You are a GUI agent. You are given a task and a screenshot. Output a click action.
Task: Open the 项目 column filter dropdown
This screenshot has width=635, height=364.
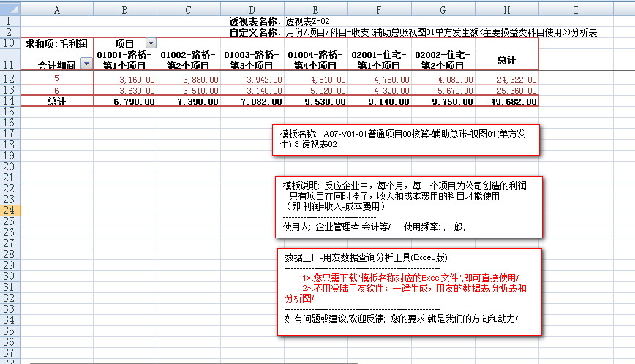[x=151, y=44]
